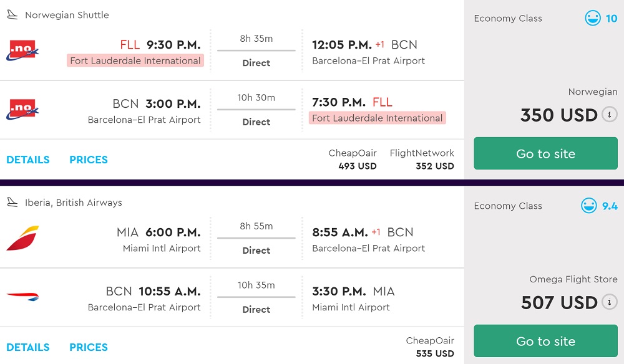Open DETAILS for the Iberia itinerary
624x364 pixels.
pyautogui.click(x=28, y=347)
